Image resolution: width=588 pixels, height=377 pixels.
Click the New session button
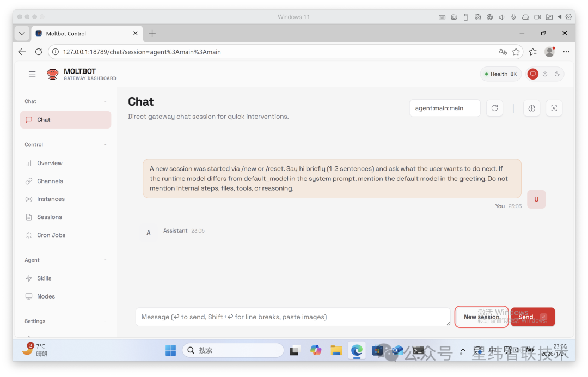pyautogui.click(x=481, y=317)
